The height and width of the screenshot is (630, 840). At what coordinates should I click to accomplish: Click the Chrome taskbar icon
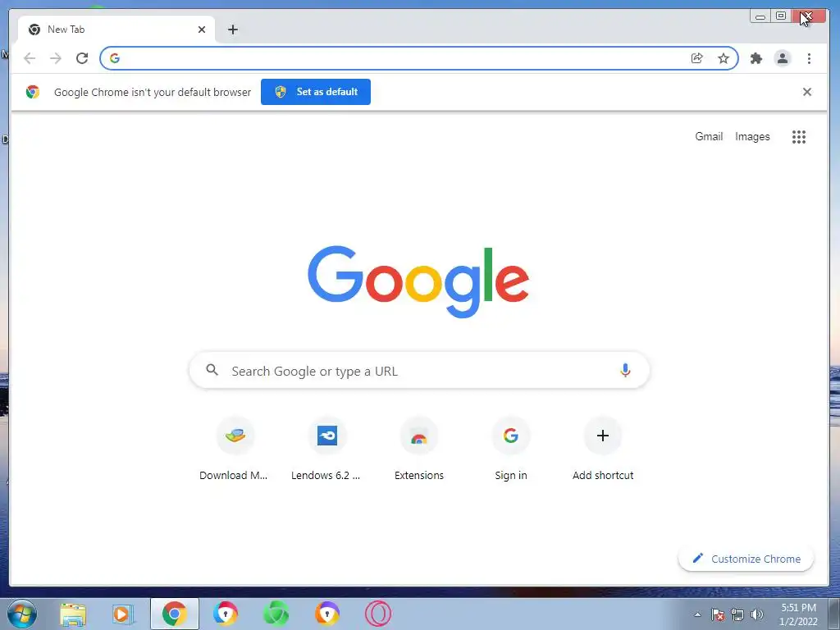[174, 614]
